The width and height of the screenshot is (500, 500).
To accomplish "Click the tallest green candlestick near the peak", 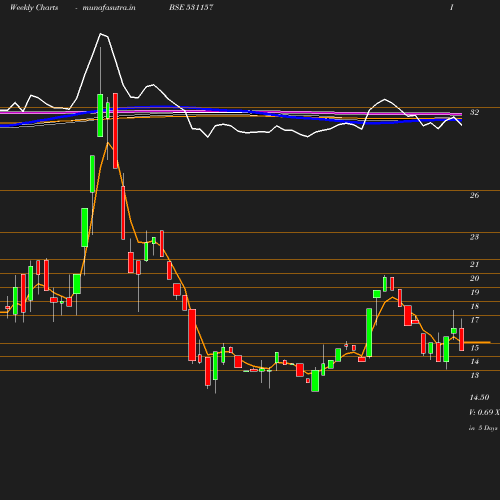I will point(100,115).
